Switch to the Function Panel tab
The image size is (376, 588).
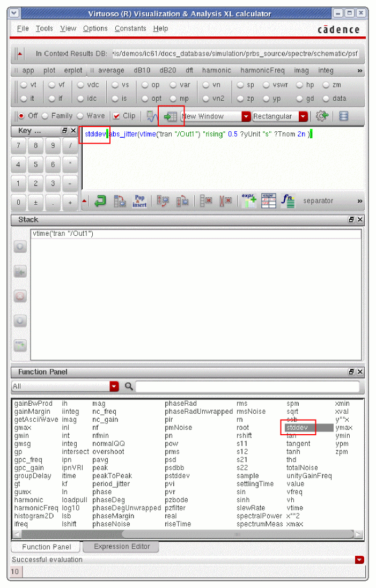[46, 547]
